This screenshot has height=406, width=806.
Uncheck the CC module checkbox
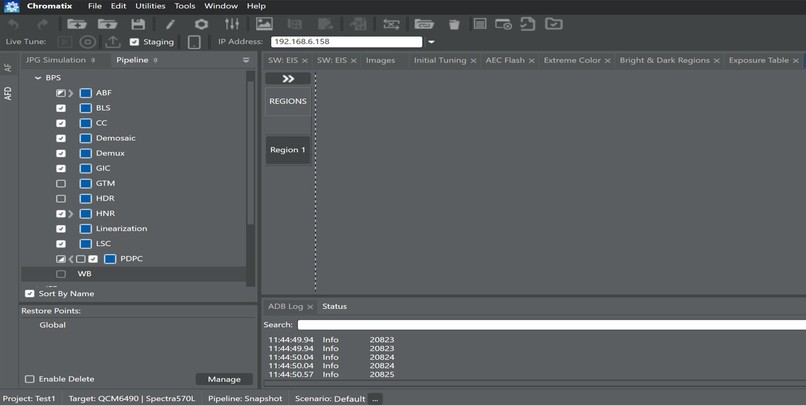(x=61, y=123)
